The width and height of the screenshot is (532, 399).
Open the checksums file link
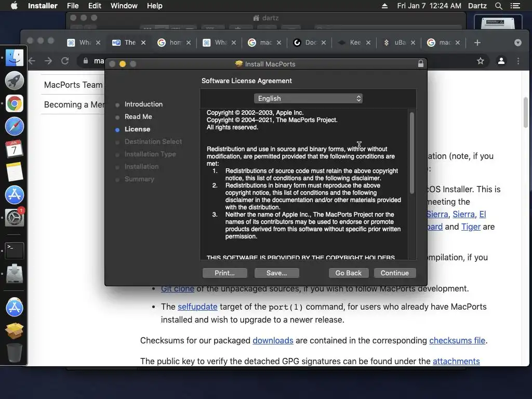457,340
